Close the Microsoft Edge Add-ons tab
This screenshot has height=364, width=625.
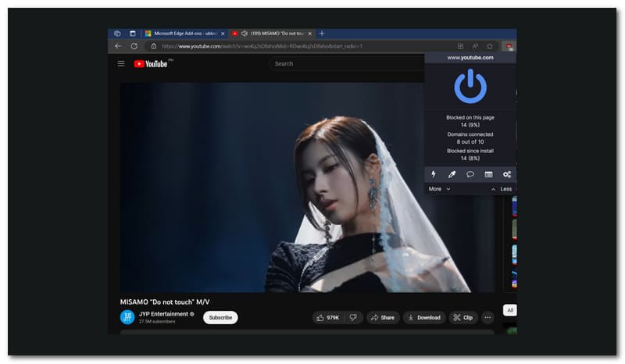[223, 34]
